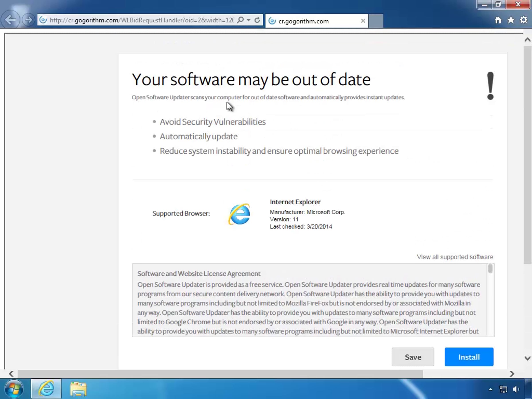Open the file explorer taskbar icon

tap(78, 389)
